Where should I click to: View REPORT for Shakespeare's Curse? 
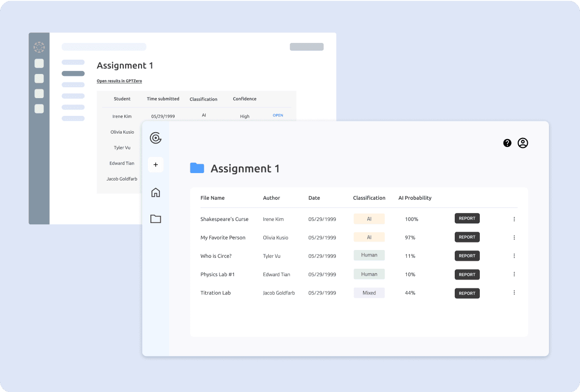coord(467,218)
